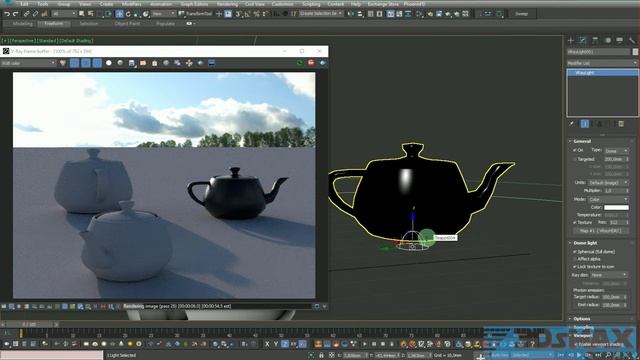Screen dimensions: 640x360
Task: Click the Sweep button in toolbar
Action: 521,14
